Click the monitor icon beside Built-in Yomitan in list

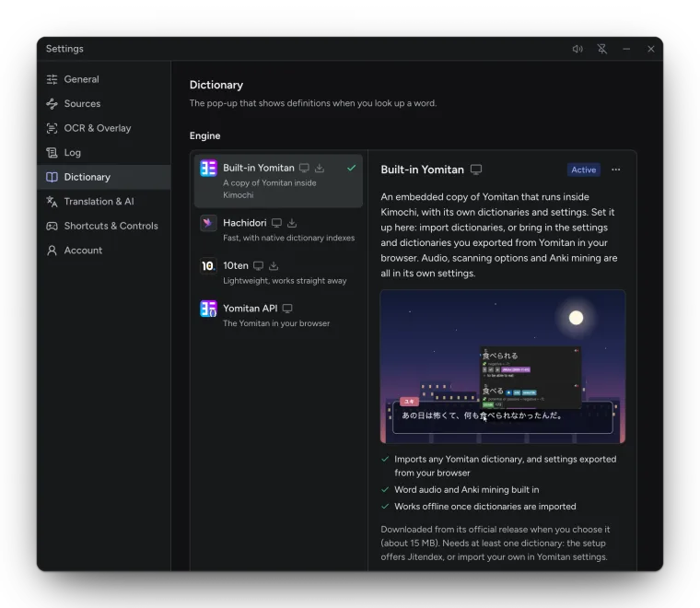point(304,168)
